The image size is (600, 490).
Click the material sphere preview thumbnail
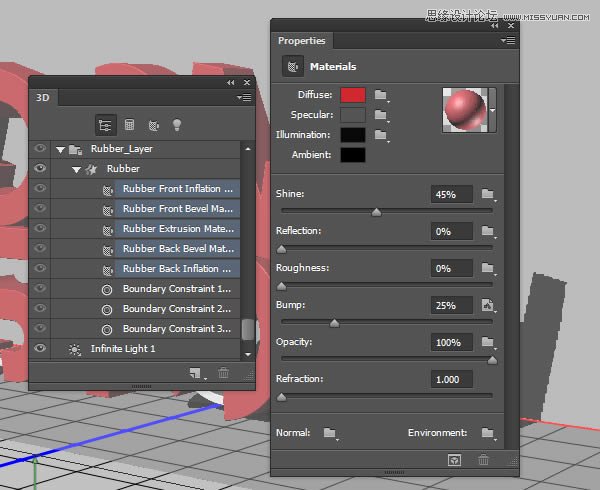click(465, 110)
